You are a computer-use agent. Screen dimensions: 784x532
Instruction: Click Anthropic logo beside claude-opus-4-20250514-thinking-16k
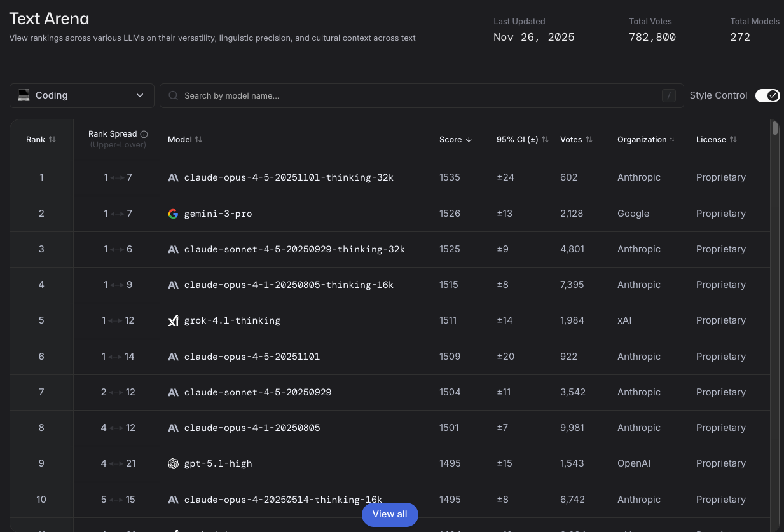point(173,500)
